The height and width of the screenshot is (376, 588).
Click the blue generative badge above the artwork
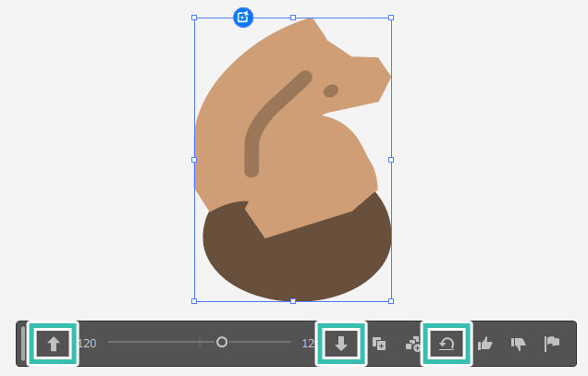(x=242, y=17)
